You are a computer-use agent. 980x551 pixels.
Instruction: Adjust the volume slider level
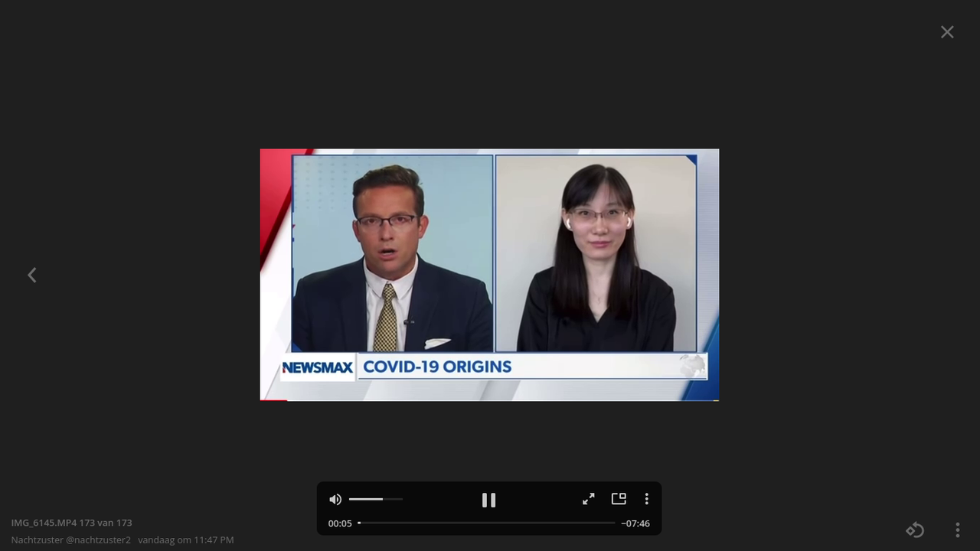pyautogui.click(x=375, y=499)
